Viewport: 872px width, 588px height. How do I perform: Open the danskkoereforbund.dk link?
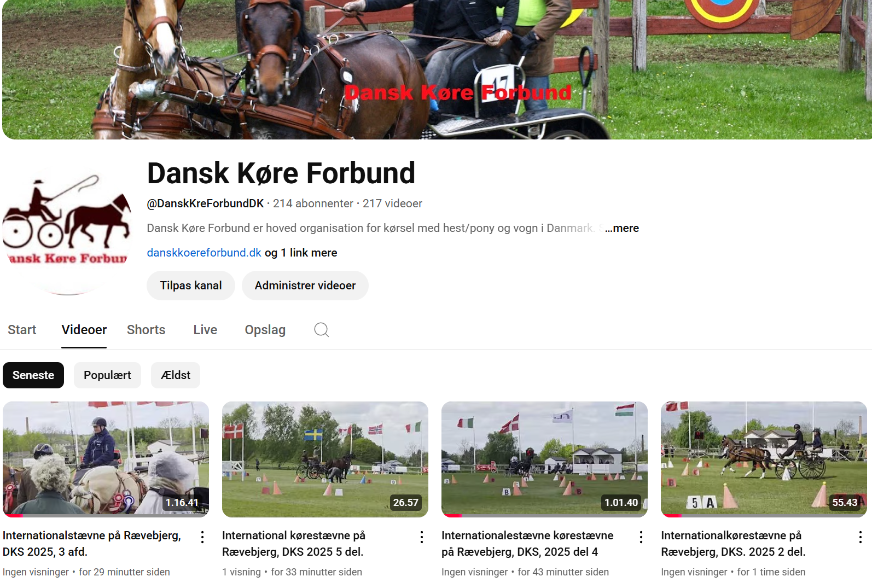[x=204, y=253]
